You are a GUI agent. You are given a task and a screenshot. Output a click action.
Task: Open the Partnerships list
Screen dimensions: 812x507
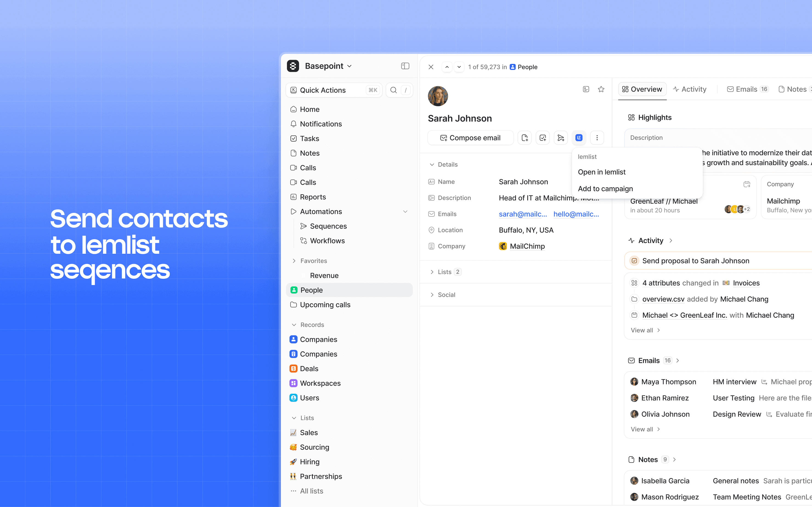(x=349, y=477)
